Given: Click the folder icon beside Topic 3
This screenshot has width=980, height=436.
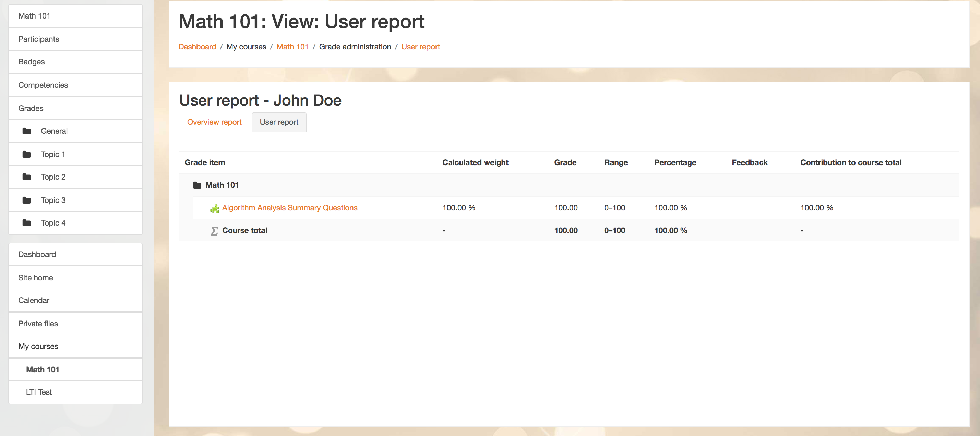Looking at the screenshot, I should pos(27,200).
